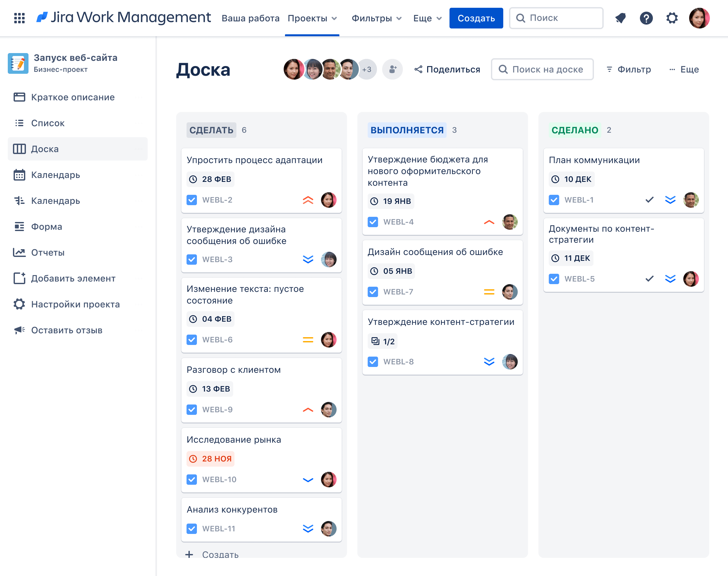Open the Отчеты reports sidebar icon
Screen dimensions: 728x576
point(19,253)
